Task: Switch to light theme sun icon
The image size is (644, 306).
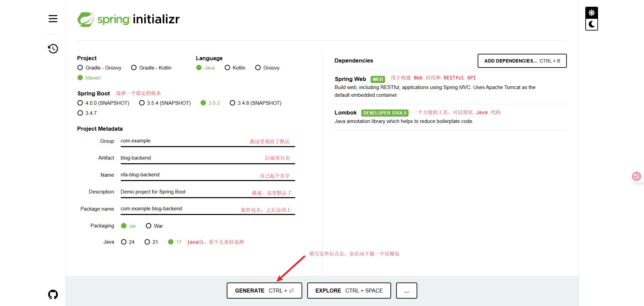Action: pyautogui.click(x=592, y=13)
